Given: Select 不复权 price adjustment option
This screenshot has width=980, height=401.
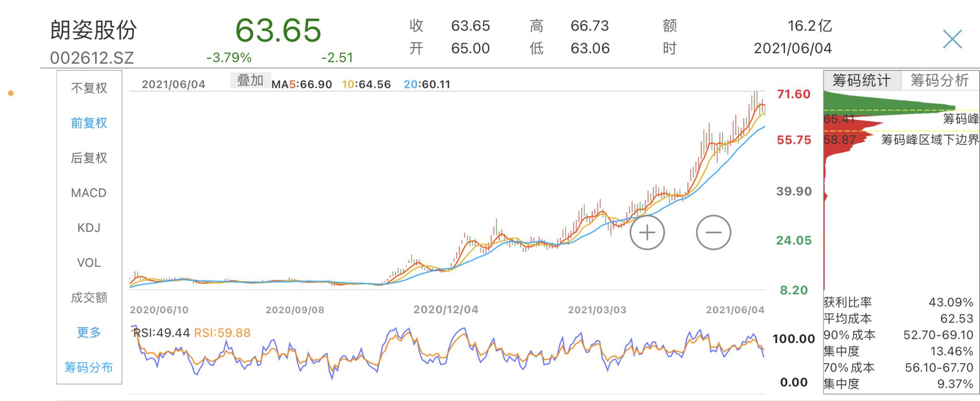Looking at the screenshot, I should (x=89, y=88).
